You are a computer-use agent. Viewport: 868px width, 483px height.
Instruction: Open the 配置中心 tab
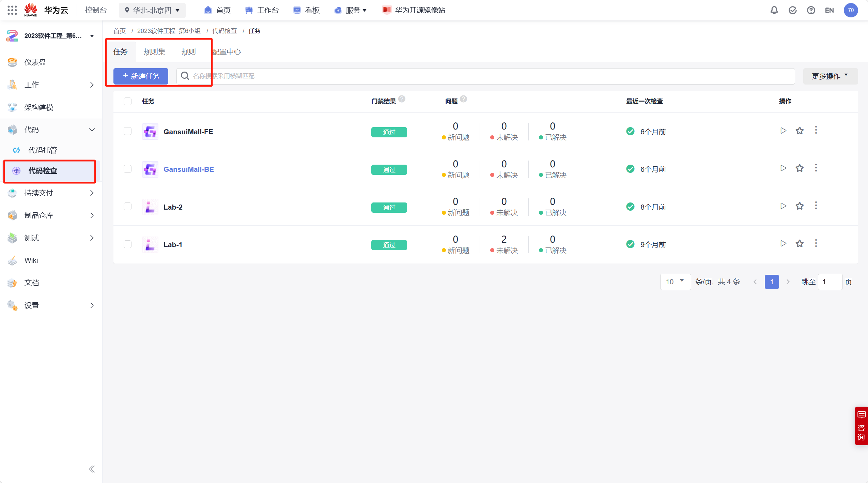227,52
